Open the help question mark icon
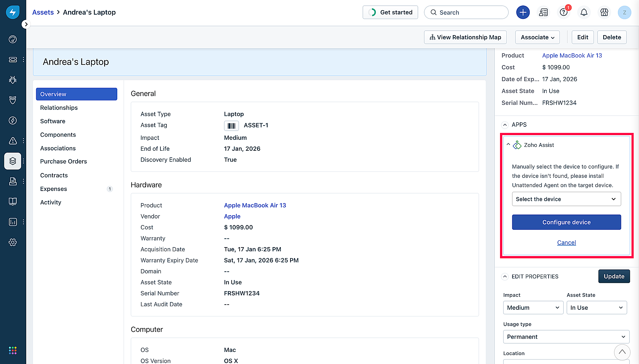This screenshot has width=639, height=364. pos(564,12)
